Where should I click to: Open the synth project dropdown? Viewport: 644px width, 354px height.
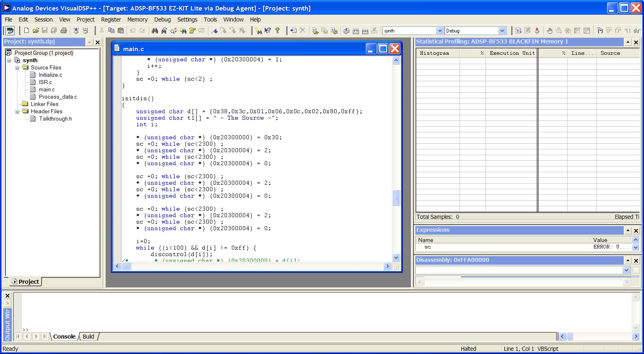click(x=440, y=31)
